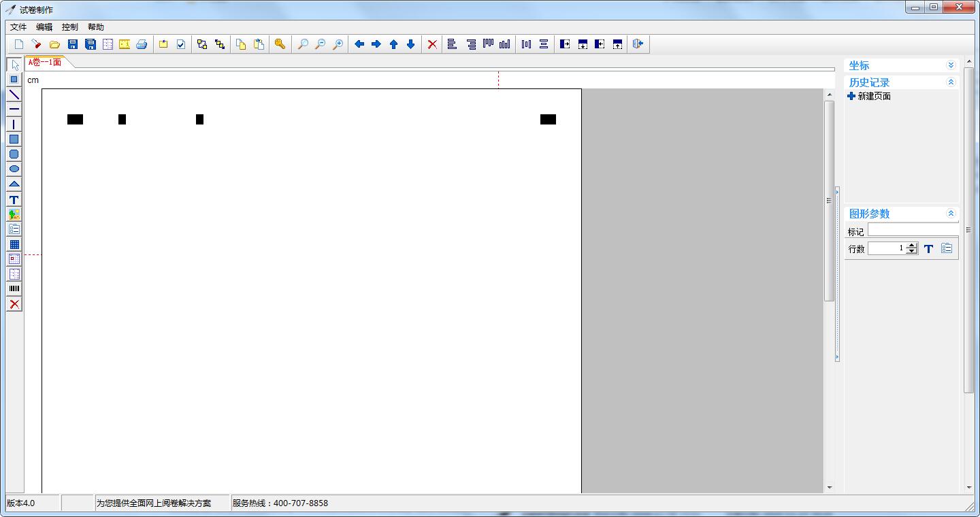This screenshot has width=980, height=517.
Task: Move selection down with blue down arrow
Action: point(410,44)
